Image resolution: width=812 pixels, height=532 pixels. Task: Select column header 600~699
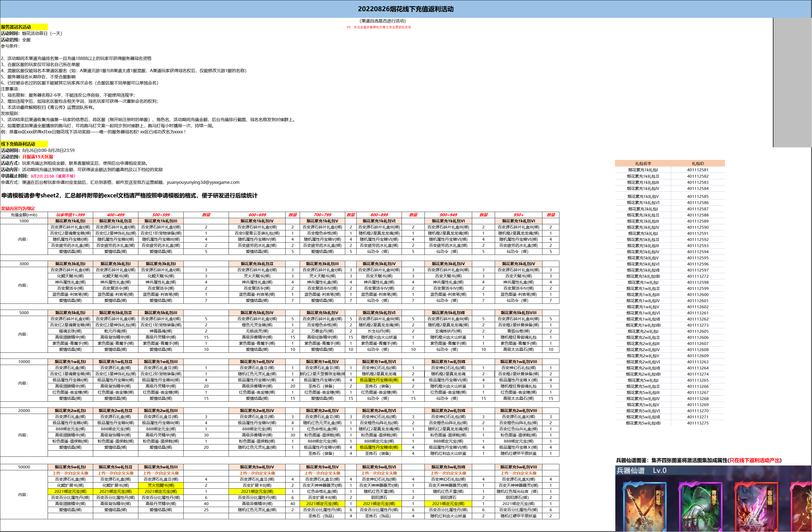click(x=257, y=215)
